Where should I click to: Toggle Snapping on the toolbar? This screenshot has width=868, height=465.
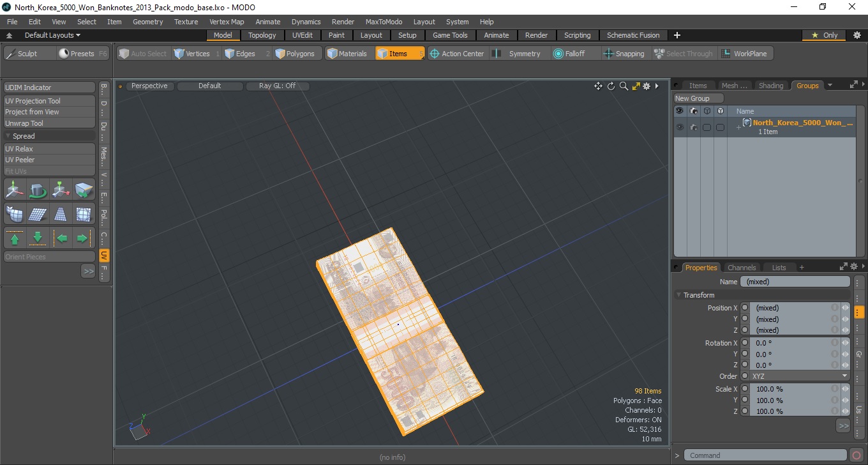coord(624,54)
